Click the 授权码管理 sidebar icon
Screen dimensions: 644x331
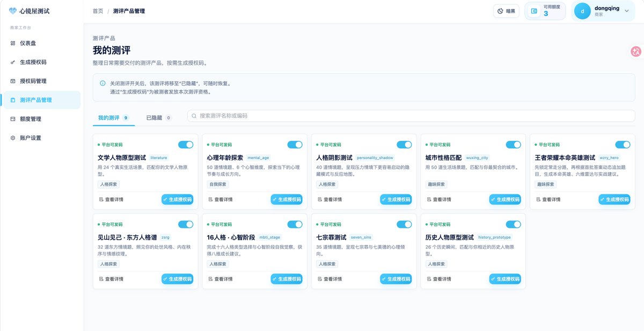[13, 81]
